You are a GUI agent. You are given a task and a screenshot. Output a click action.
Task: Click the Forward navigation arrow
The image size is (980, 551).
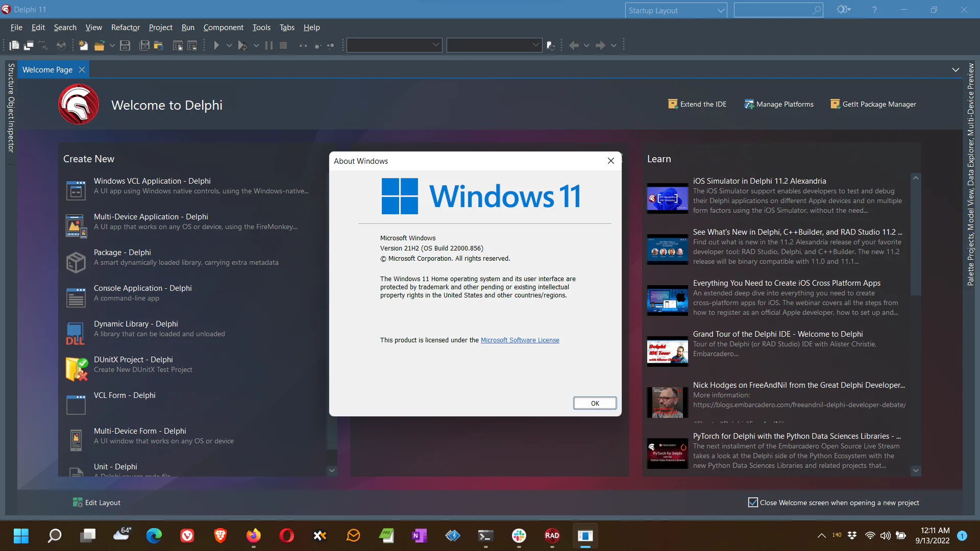tap(601, 45)
